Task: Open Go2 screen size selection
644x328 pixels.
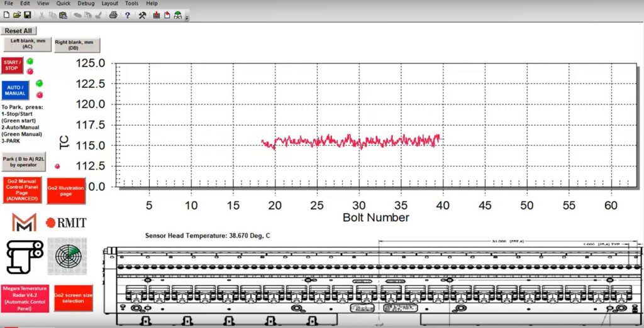Action: tap(73, 298)
